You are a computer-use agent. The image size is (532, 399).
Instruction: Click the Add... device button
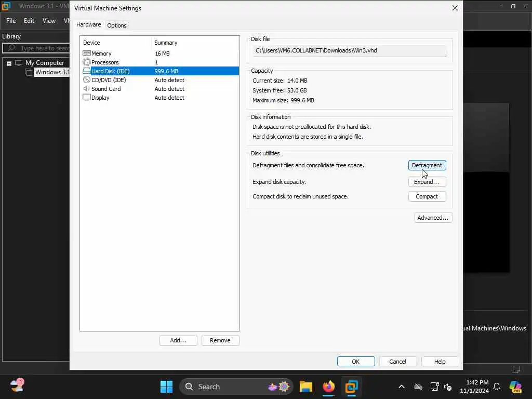178,340
